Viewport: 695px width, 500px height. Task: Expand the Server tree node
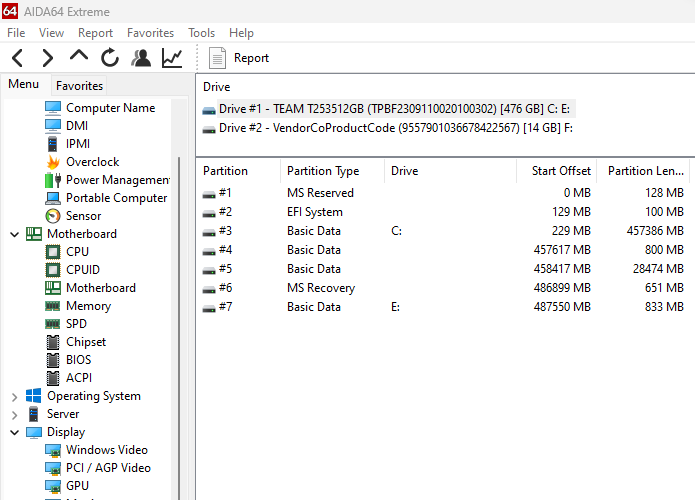15,415
